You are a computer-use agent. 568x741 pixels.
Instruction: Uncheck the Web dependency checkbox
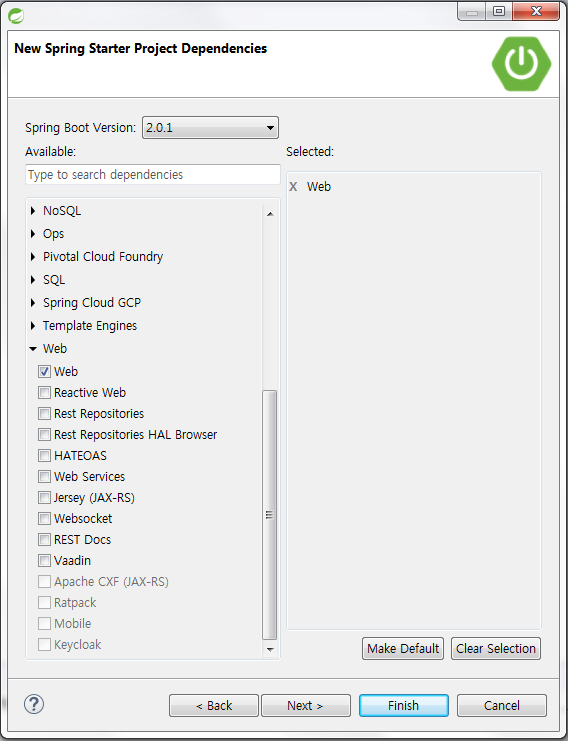pos(44,371)
